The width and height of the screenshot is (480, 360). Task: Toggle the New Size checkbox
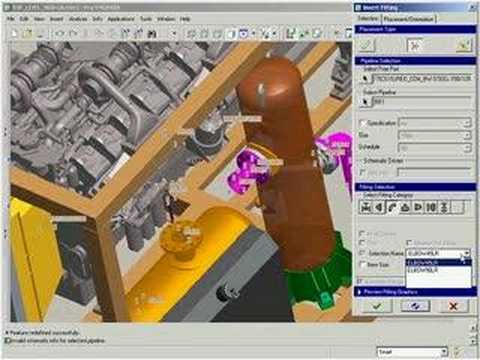[362, 265]
